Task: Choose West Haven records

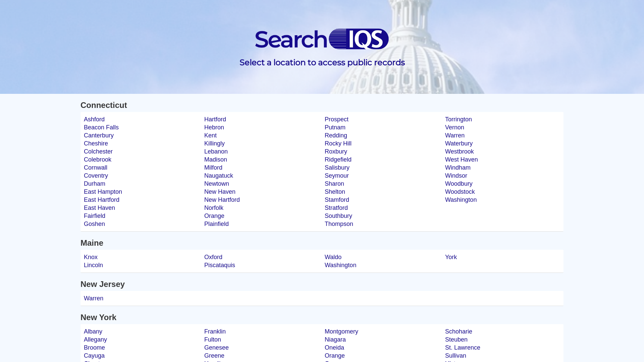Action: tap(462, 160)
